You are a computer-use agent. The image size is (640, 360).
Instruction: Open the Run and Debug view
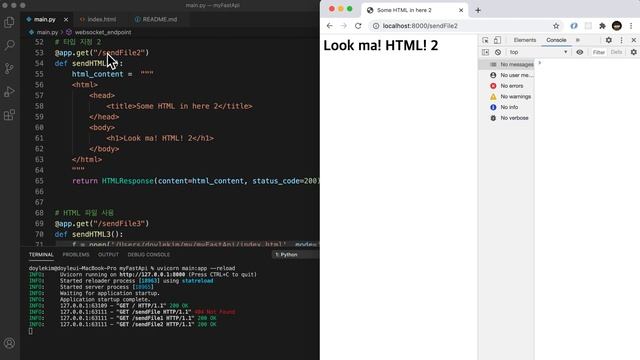coord(9,91)
